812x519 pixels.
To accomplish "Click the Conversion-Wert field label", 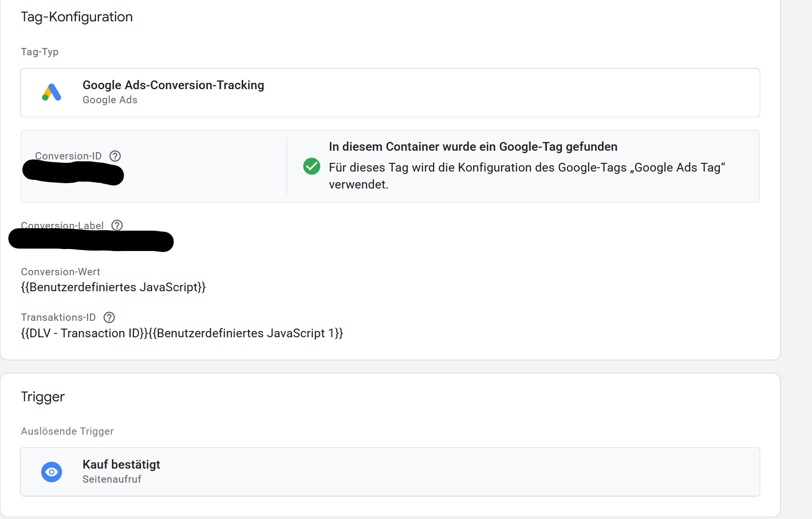I will pos(61,272).
